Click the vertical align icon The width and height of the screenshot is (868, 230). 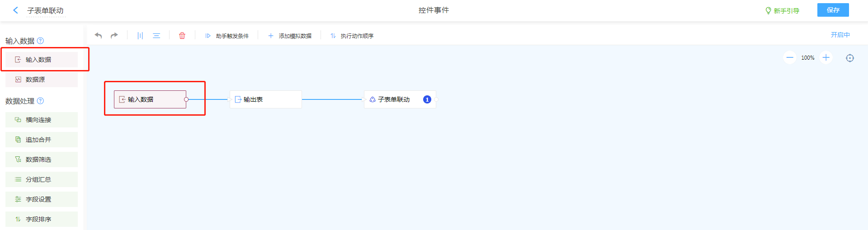[x=140, y=36]
